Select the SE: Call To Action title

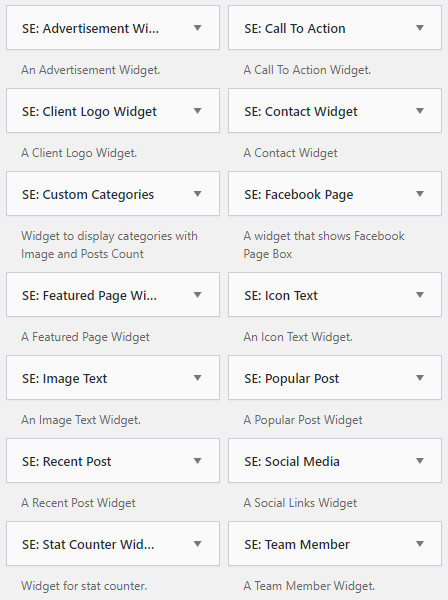click(295, 28)
